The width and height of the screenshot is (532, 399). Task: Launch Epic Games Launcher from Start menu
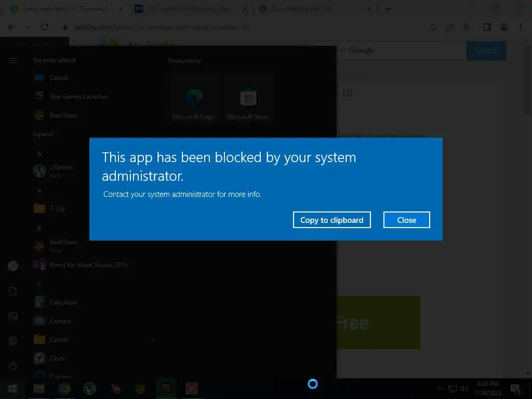(71, 96)
